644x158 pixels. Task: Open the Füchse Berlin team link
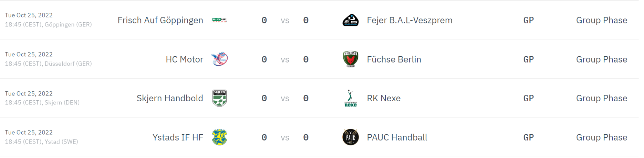[394, 59]
